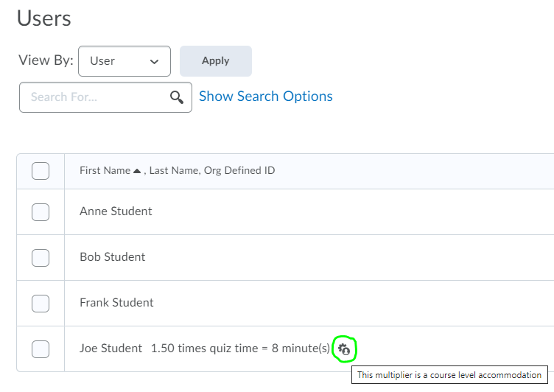Sort by Org Defined ID header

(239, 170)
